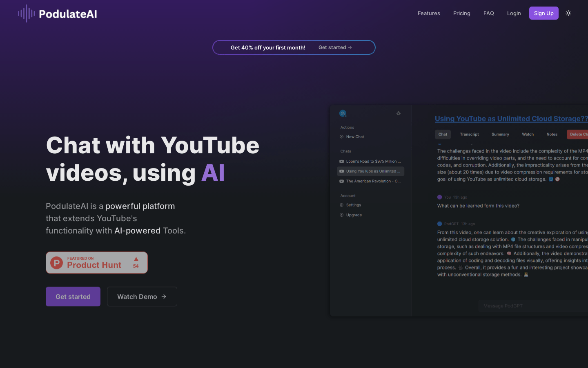Go to the FAQ nav link

[489, 13]
